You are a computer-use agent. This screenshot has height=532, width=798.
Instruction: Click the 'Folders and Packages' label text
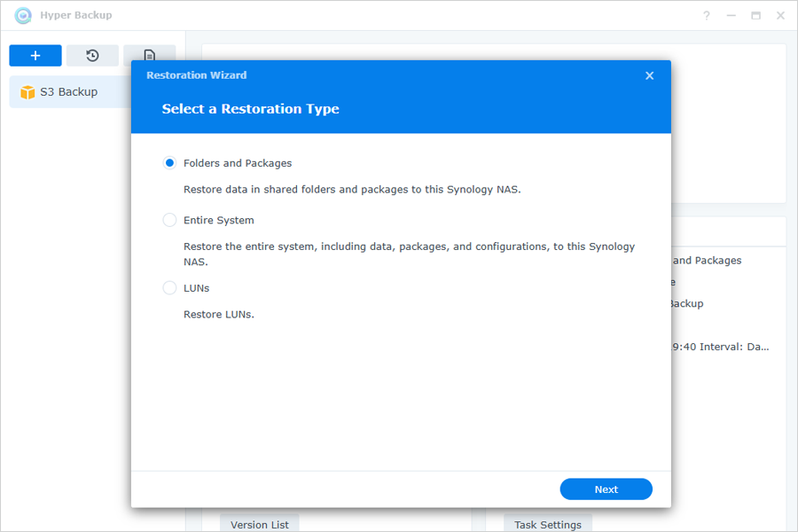coord(238,163)
